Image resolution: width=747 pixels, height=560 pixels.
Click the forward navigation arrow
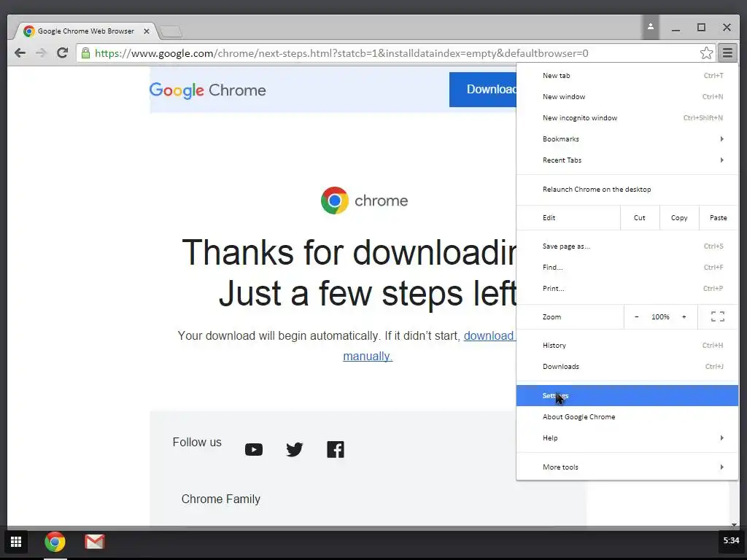click(41, 52)
